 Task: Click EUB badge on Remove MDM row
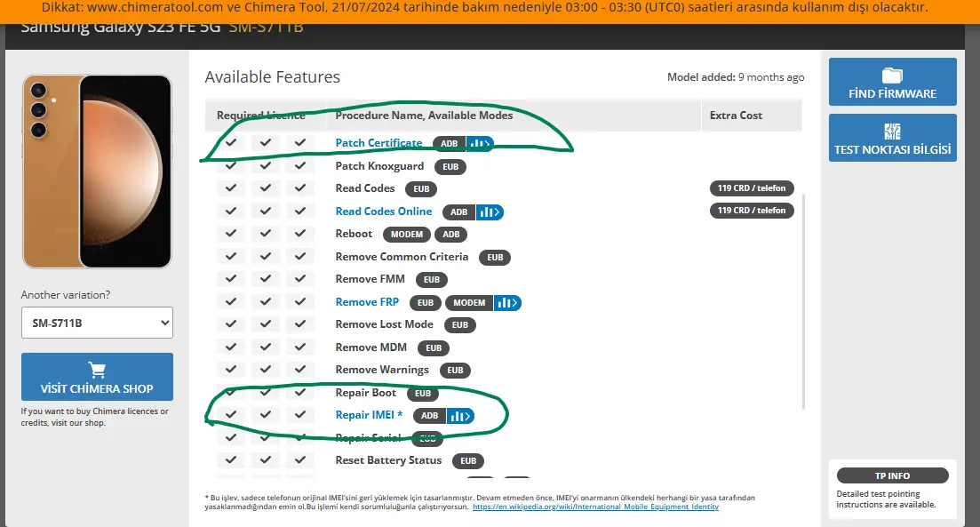434,348
